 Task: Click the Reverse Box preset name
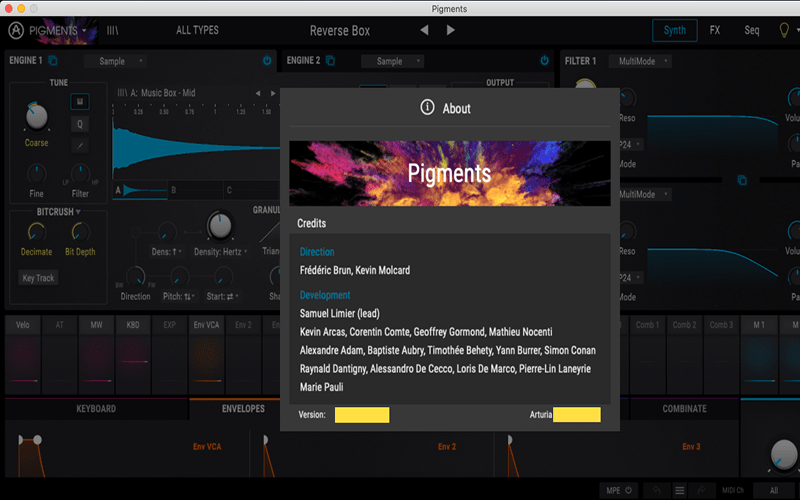(340, 31)
